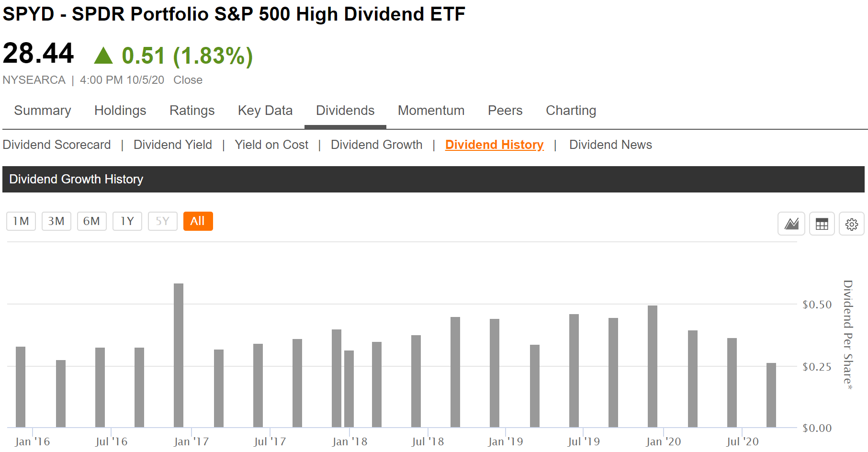The height and width of the screenshot is (452, 868).
Task: Open the Dividends tab
Action: [345, 111]
